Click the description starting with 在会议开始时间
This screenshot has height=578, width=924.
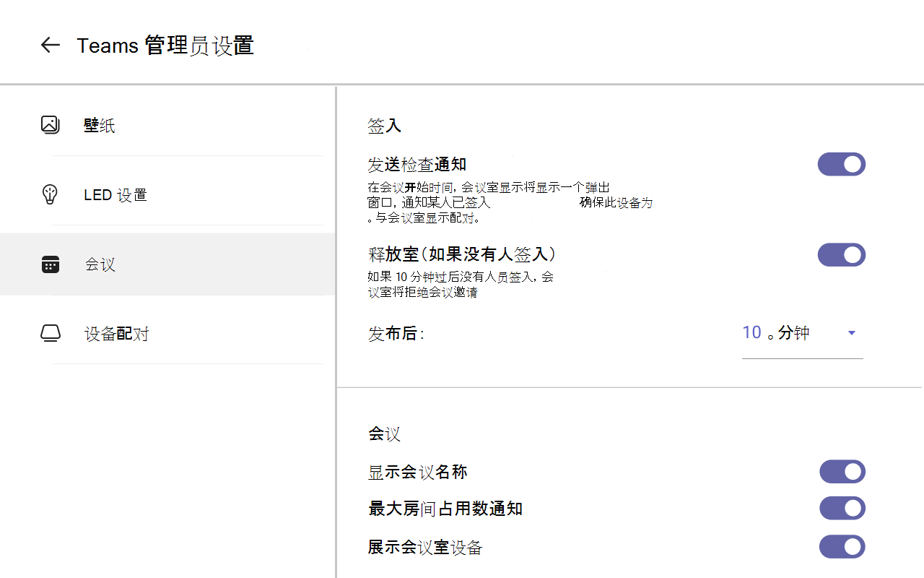(x=510, y=202)
